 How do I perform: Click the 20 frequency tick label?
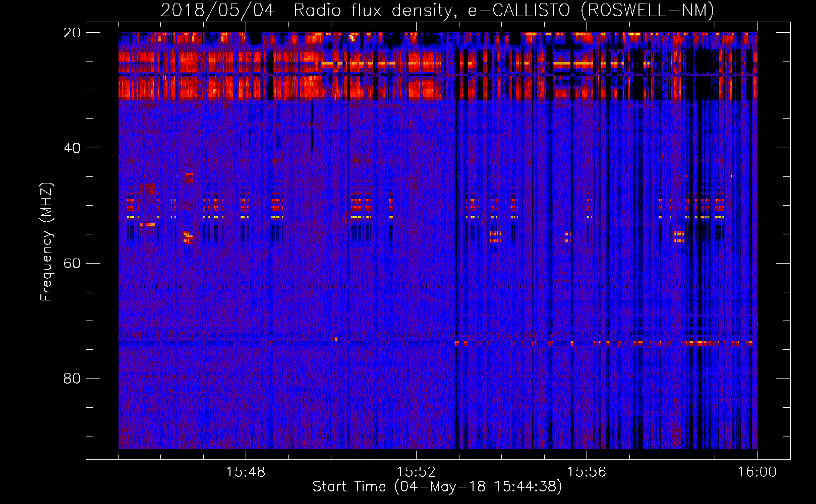[x=72, y=33]
